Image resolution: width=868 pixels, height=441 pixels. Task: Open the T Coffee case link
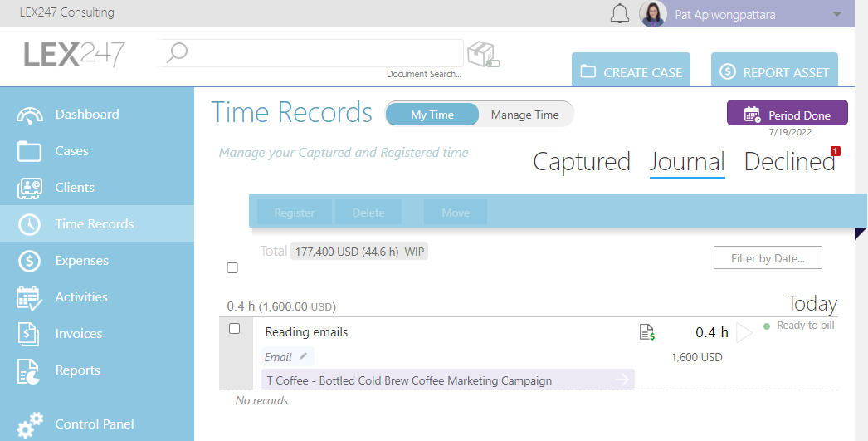(x=448, y=380)
